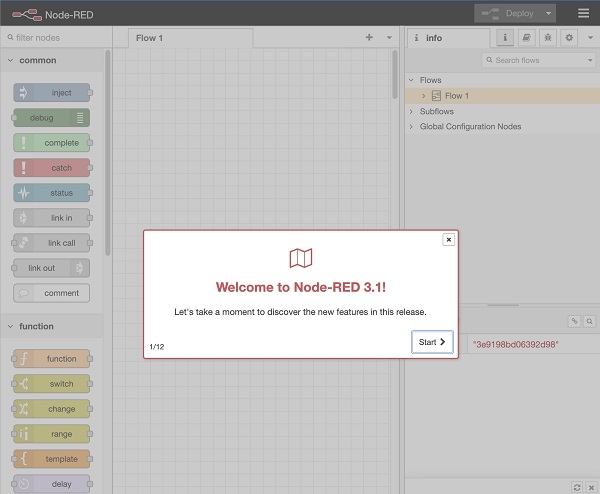This screenshot has height=494, width=600.
Task: Select the complete node in palette
Action: click(x=52, y=143)
